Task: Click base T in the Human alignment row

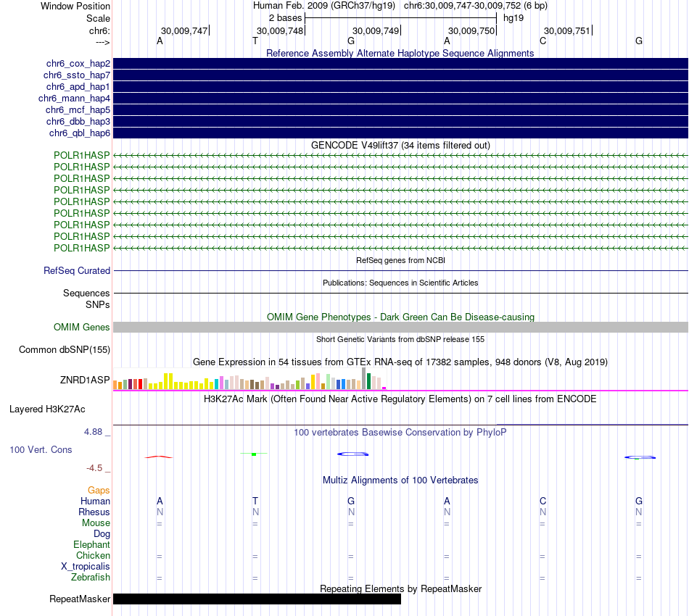Action: 255,501
